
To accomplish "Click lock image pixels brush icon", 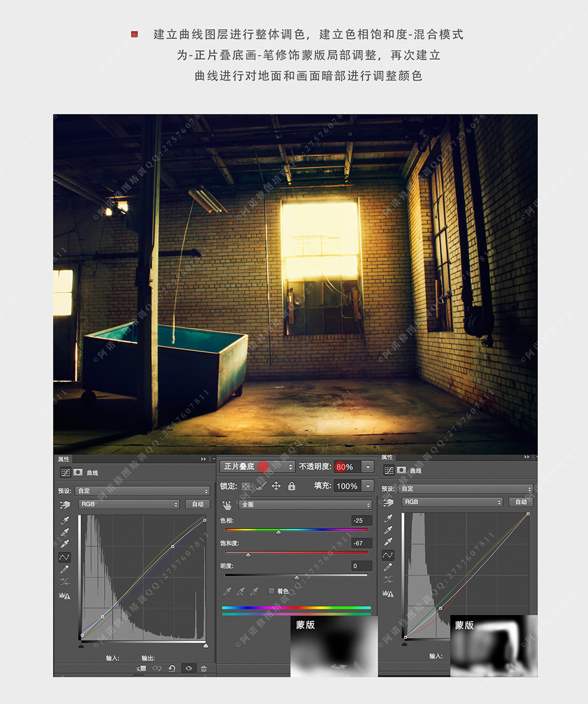I will pos(261,486).
